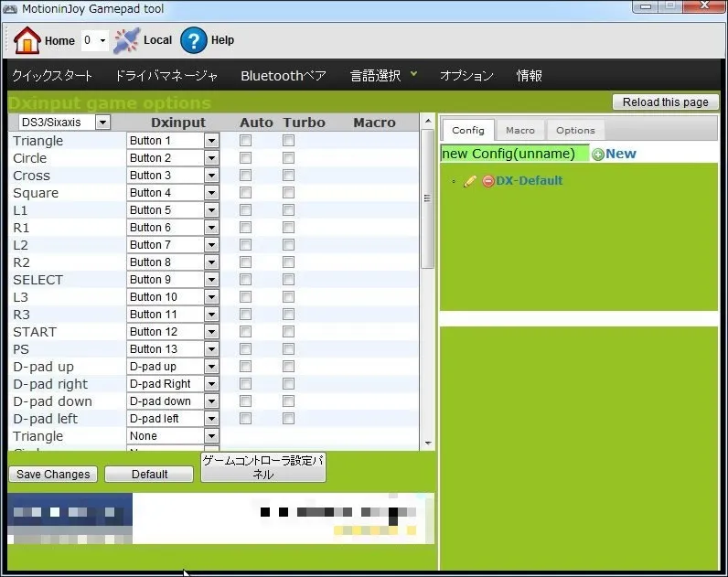Enable Auto for START
Image resolution: width=728 pixels, height=577 pixels.
point(246,332)
